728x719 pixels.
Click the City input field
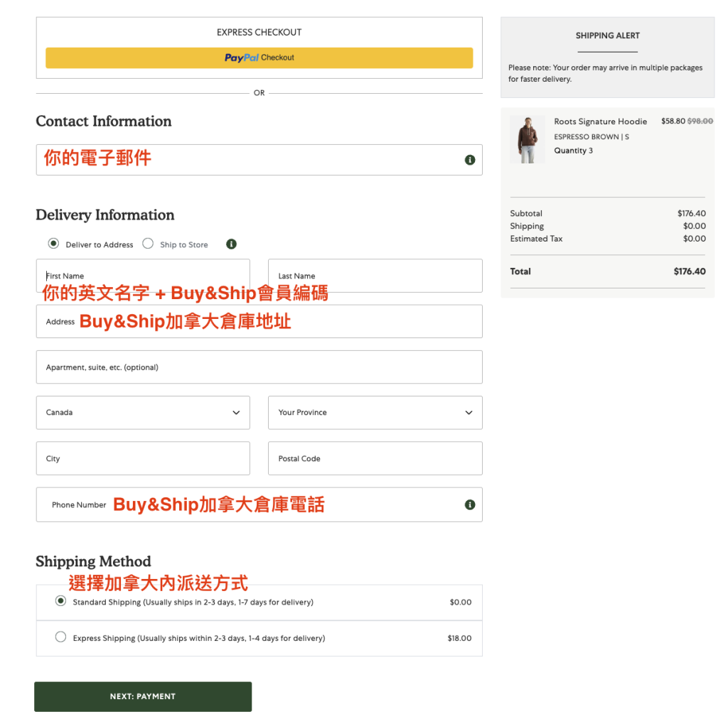(142, 458)
